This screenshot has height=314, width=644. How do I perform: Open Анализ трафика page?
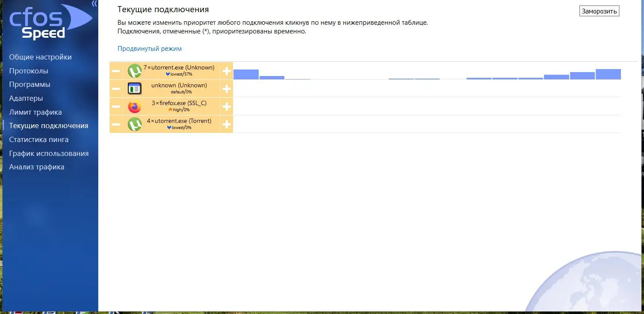[x=37, y=167]
